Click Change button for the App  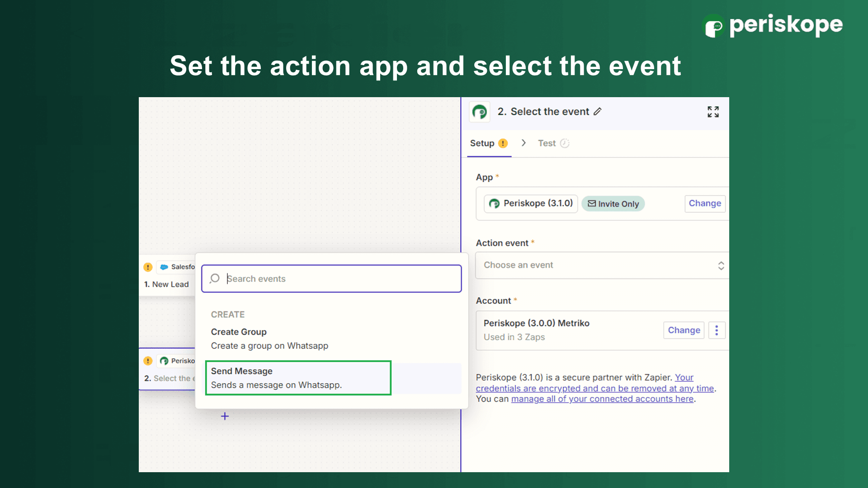coord(704,203)
